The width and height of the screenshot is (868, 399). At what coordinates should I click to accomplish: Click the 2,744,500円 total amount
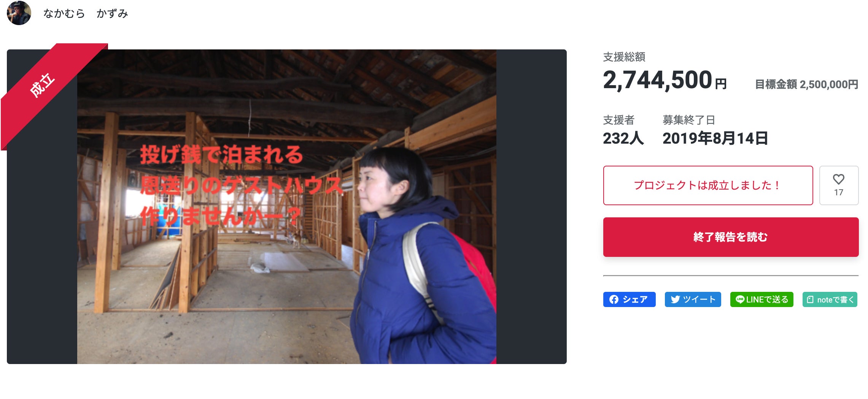[x=665, y=80]
